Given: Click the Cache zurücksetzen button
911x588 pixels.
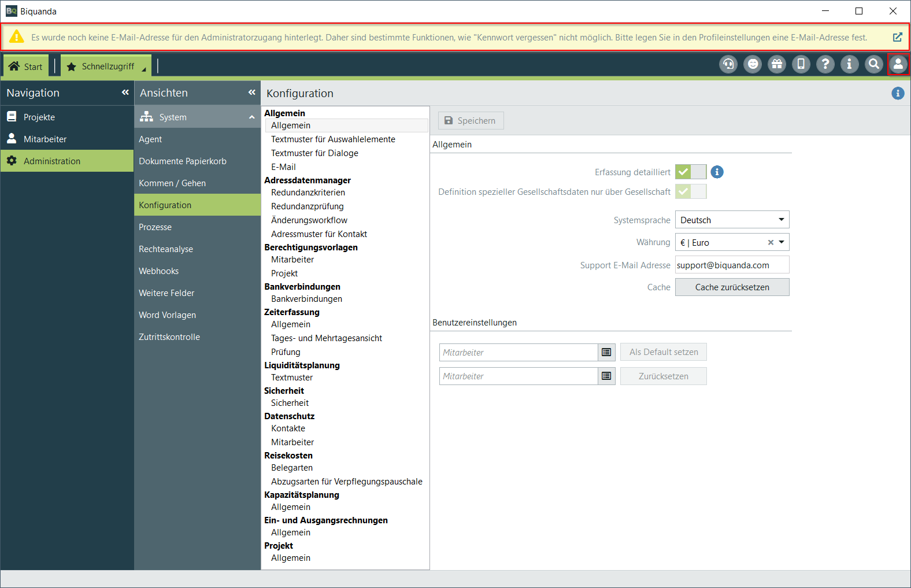Looking at the screenshot, I should [x=732, y=287].
